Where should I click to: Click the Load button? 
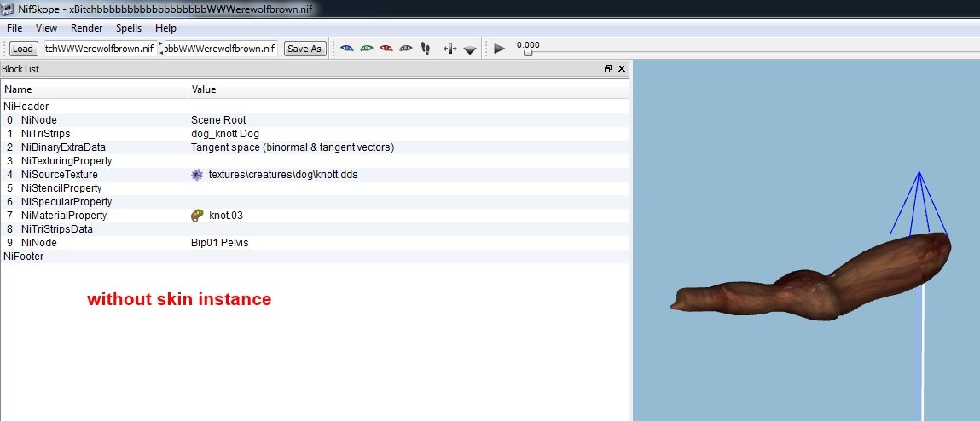[23, 49]
